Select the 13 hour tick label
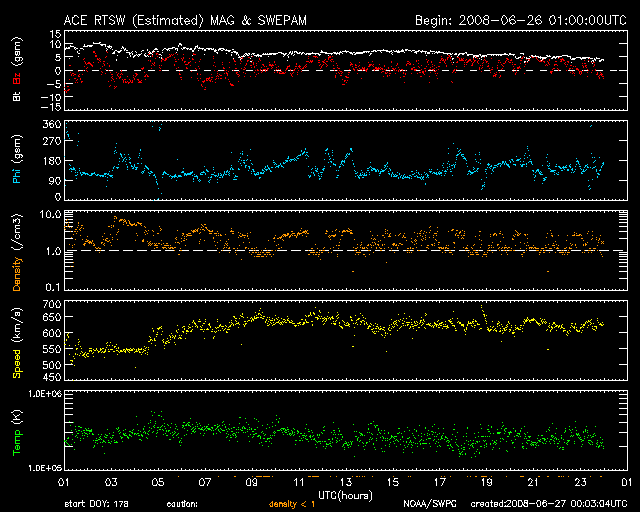Screen dimensions: 640x512 click(346, 482)
